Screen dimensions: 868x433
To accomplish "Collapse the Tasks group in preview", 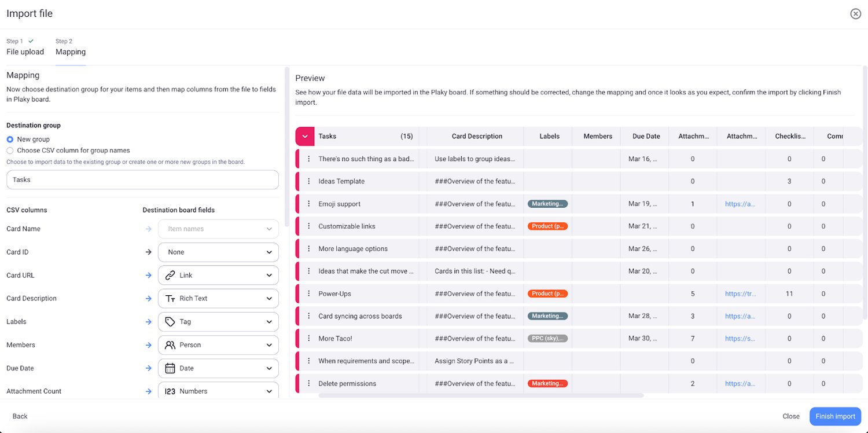I will point(305,137).
